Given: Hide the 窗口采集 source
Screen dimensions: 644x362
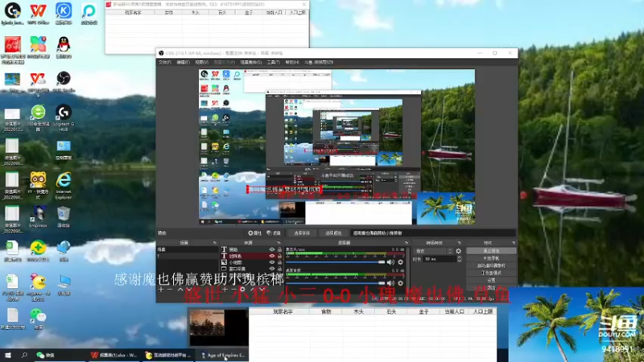Looking at the screenshot, I should [271, 269].
